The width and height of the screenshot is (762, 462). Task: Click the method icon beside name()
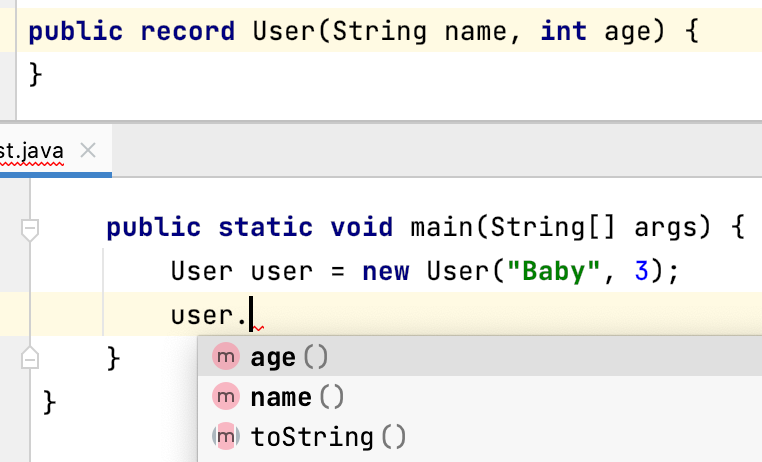pyautogui.click(x=227, y=397)
